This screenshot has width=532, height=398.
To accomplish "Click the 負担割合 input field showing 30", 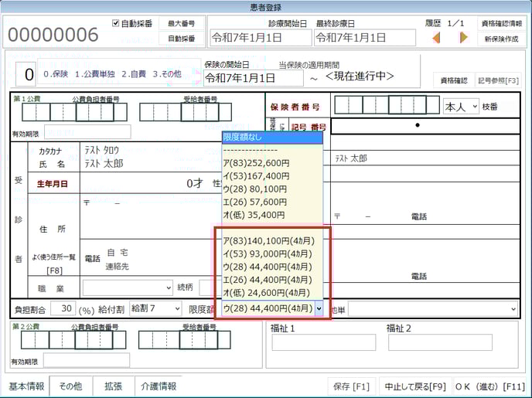I will point(65,308).
